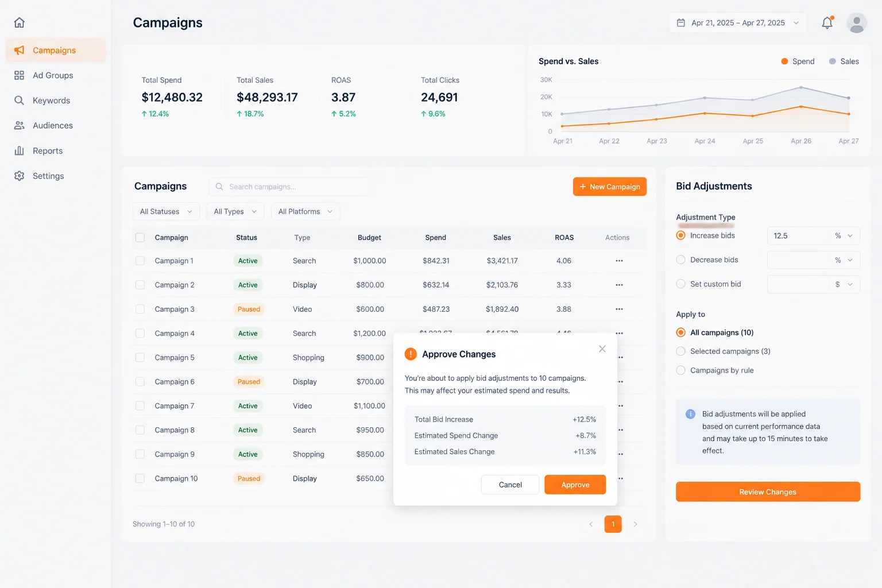The image size is (882, 588).
Task: Select the Set custom bid option
Action: coord(681,284)
